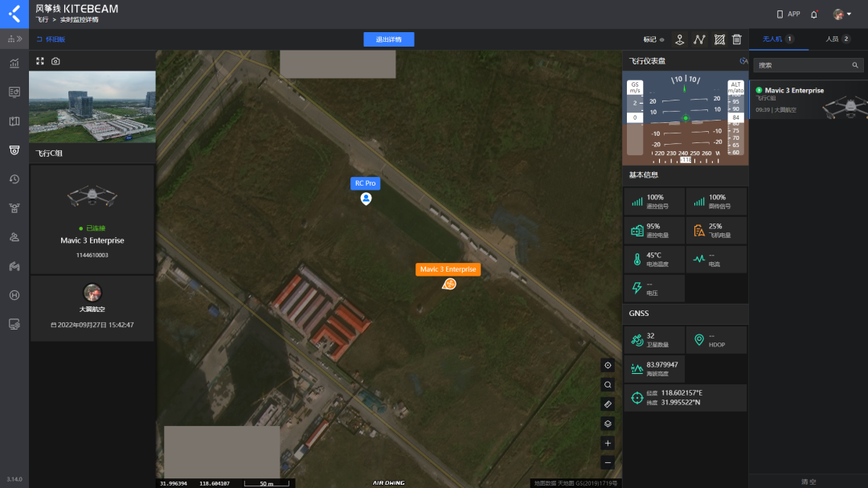Click the 25% 飞机电量 battery cell

(716, 231)
